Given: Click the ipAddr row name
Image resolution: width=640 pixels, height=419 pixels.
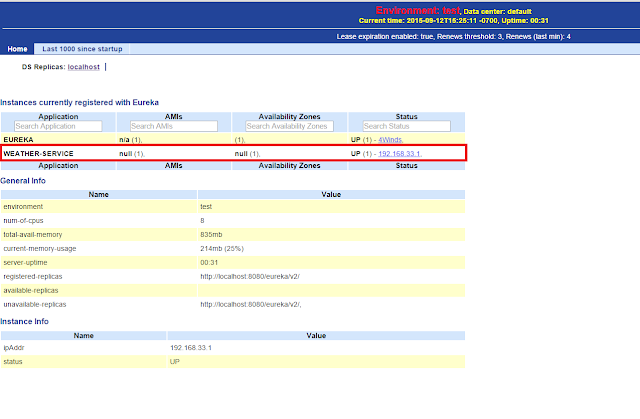Looking at the screenshot, I should coord(14,348).
